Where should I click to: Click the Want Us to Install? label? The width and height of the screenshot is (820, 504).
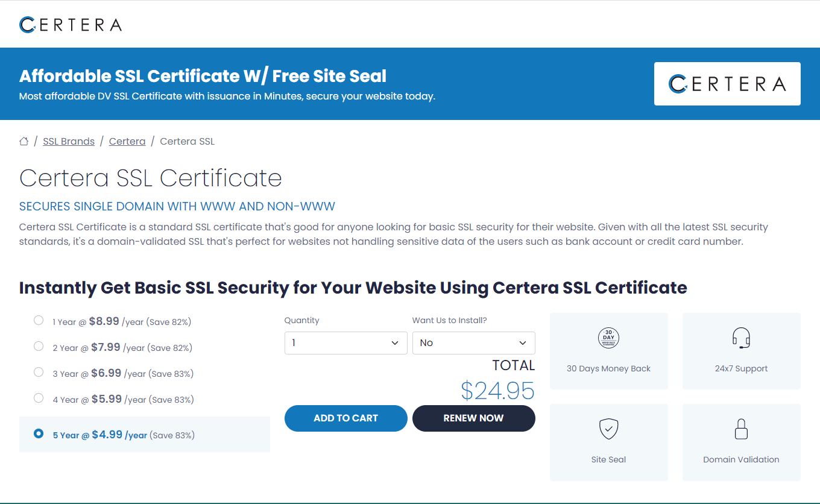pos(450,321)
